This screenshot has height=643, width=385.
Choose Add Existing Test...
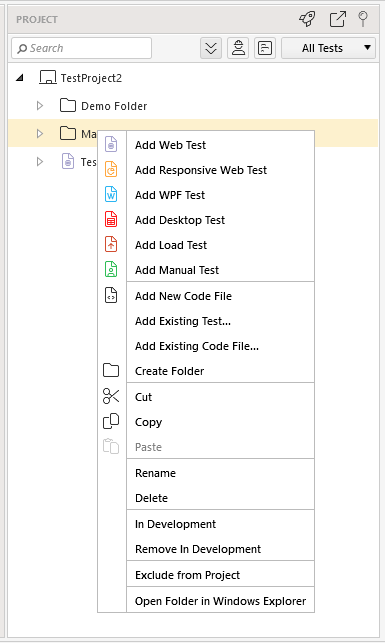[x=220, y=321]
